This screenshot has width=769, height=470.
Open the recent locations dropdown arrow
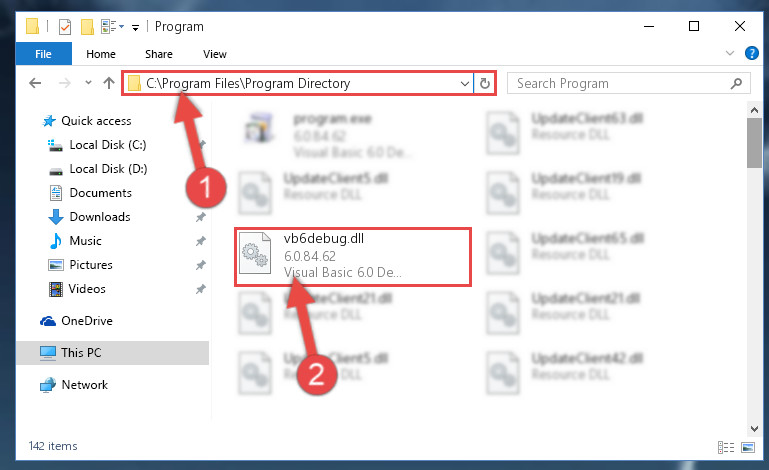coord(88,83)
